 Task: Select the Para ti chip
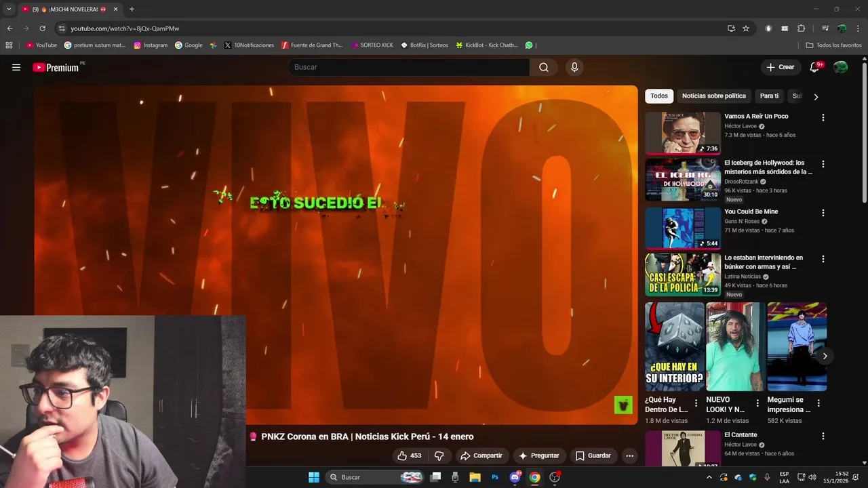(x=769, y=96)
